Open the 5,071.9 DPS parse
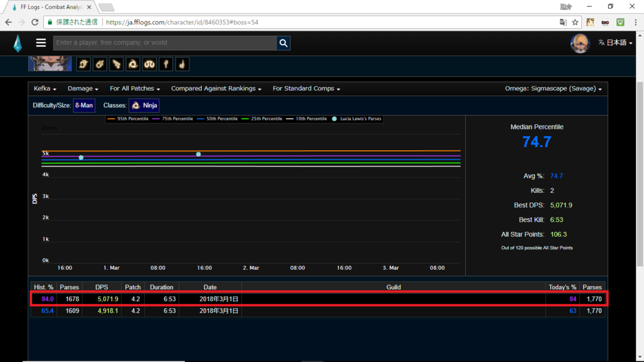This screenshot has width=644, height=362. click(x=108, y=299)
